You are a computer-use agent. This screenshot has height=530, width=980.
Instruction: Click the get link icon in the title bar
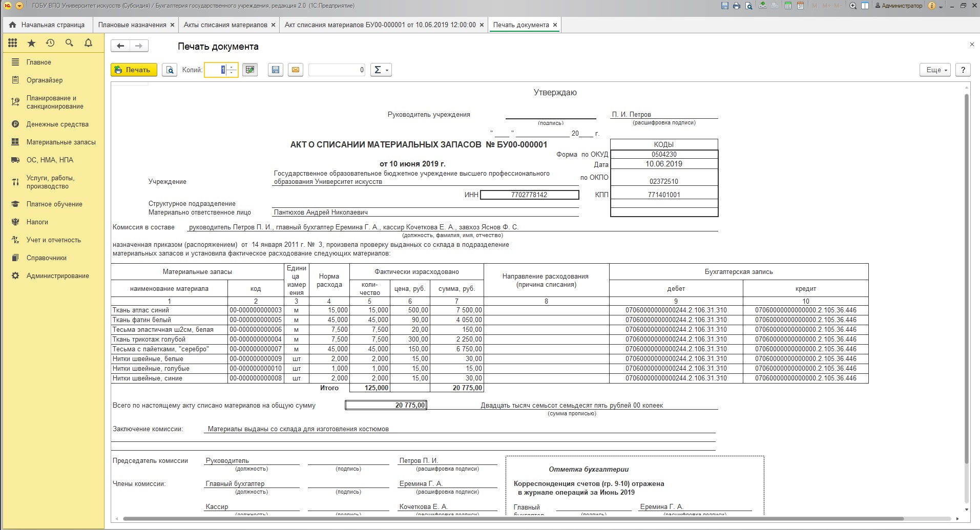(763, 6)
